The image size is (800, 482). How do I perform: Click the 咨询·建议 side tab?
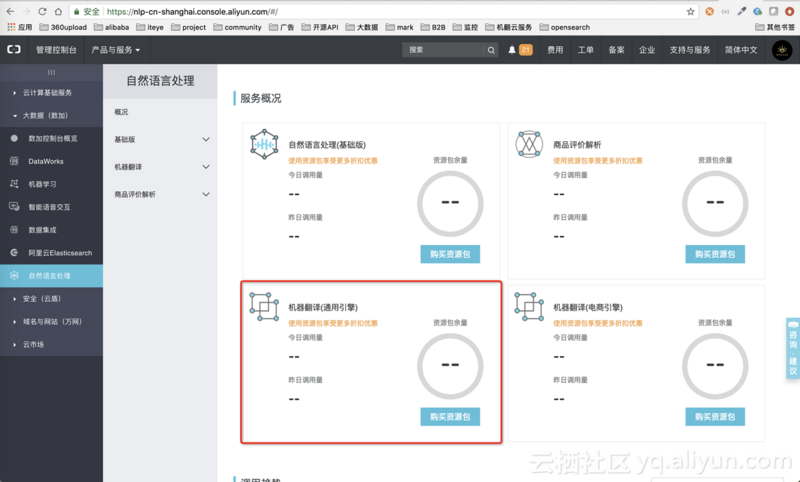click(793, 348)
